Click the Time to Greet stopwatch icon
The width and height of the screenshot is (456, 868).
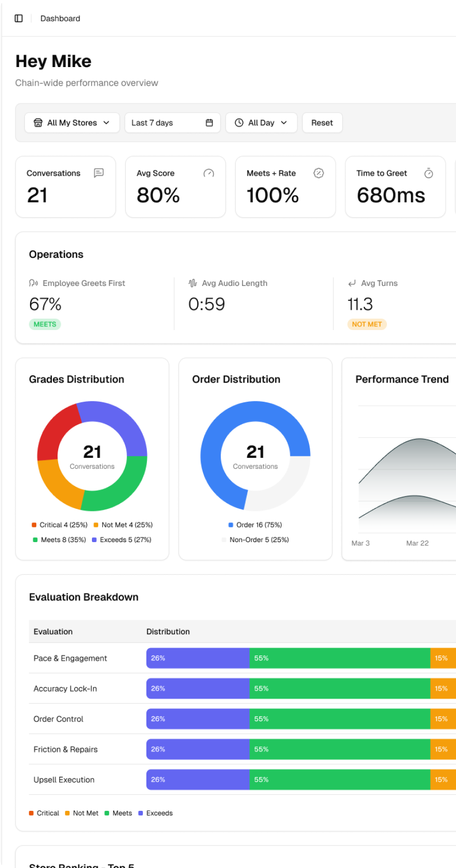(428, 173)
